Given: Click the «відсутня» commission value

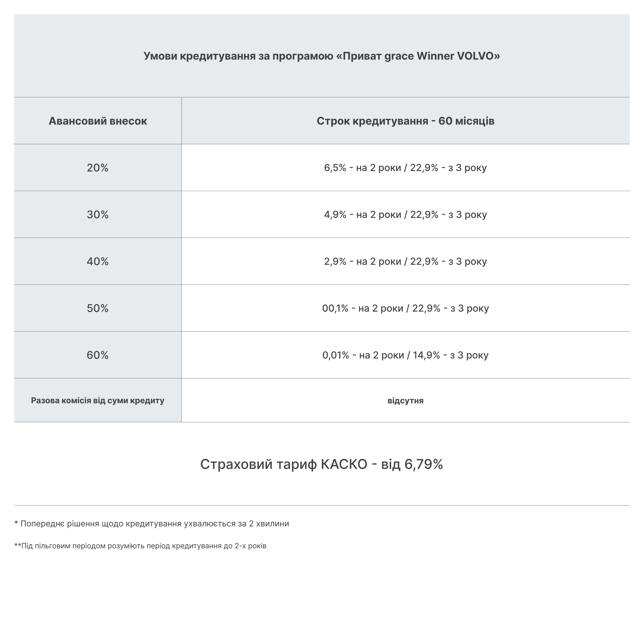Looking at the screenshot, I should pos(405,400).
